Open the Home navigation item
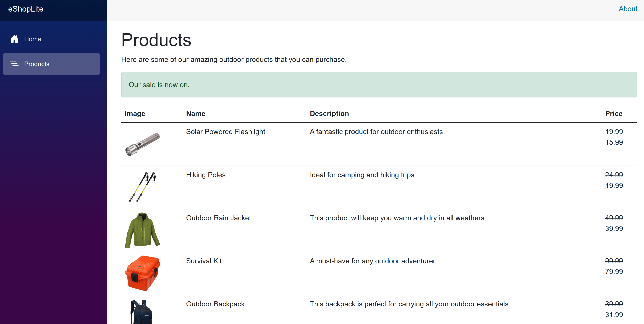Image resolution: width=644 pixels, height=324 pixels. pyautogui.click(x=33, y=39)
